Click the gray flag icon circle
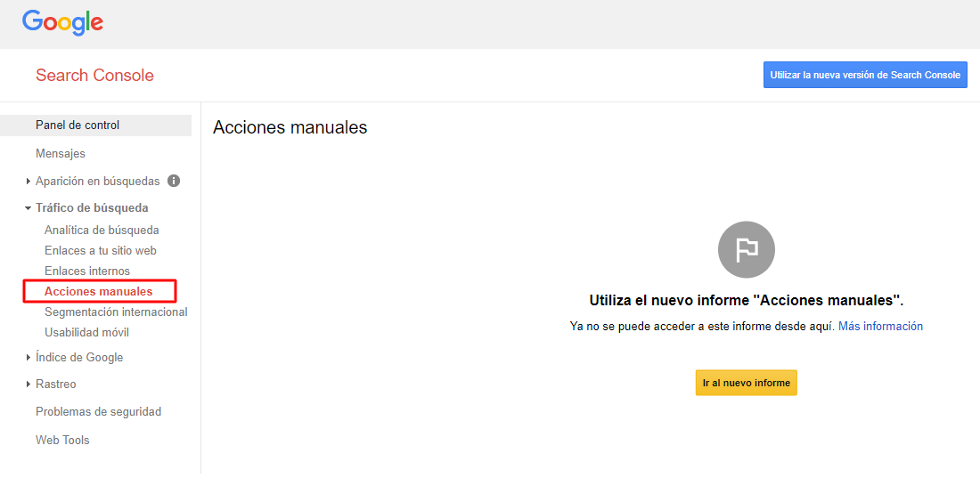Viewport: 980px width, 502px height. (x=747, y=250)
